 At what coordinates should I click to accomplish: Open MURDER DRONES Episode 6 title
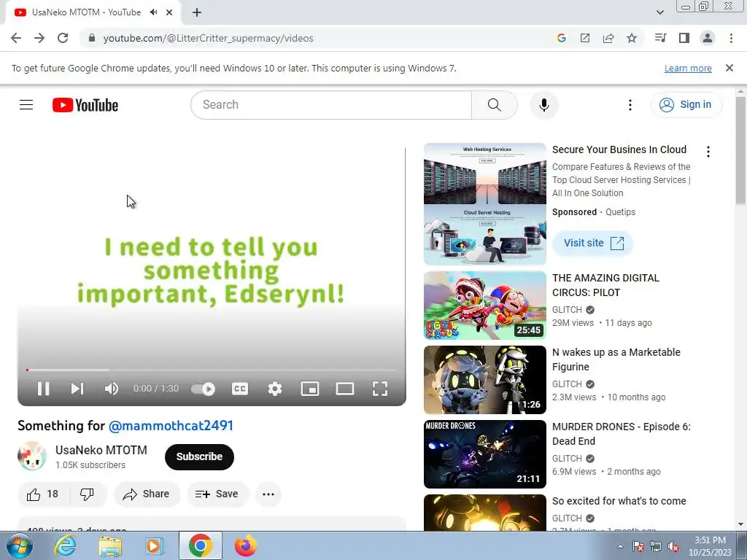click(622, 434)
